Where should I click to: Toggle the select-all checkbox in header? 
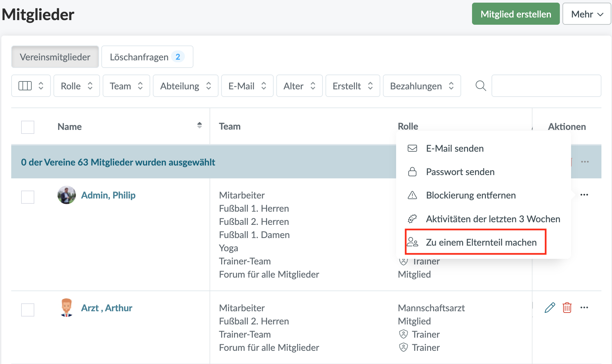pyautogui.click(x=28, y=127)
